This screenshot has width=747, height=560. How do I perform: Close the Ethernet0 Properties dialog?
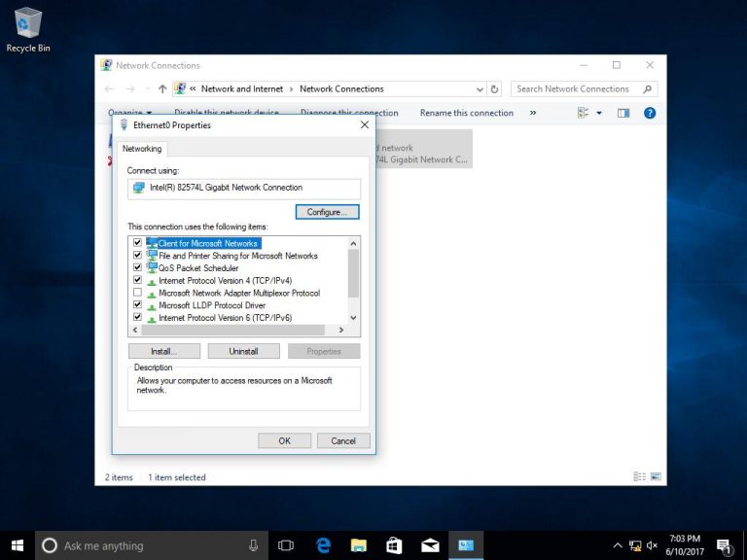coord(365,124)
